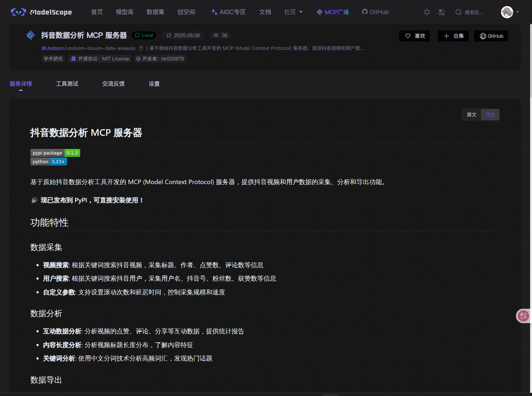Click the 现已发布到 PyPI announcement line

pyautogui.click(x=87, y=200)
